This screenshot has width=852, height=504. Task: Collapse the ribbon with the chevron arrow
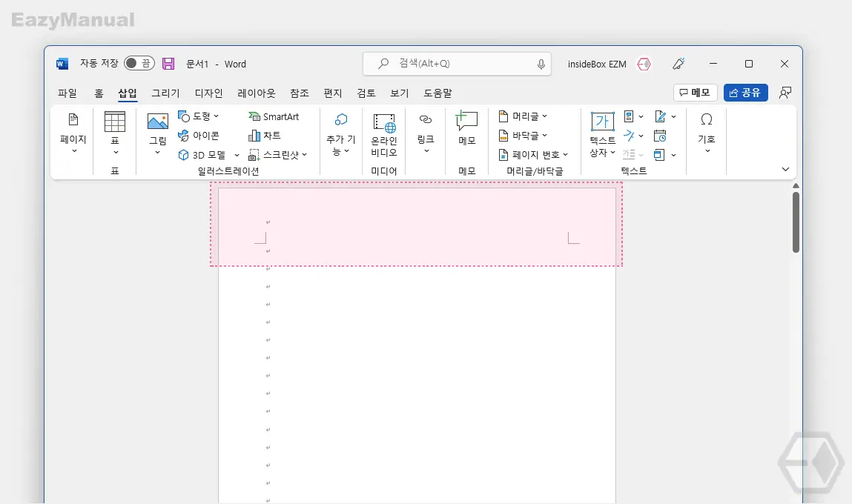785,170
